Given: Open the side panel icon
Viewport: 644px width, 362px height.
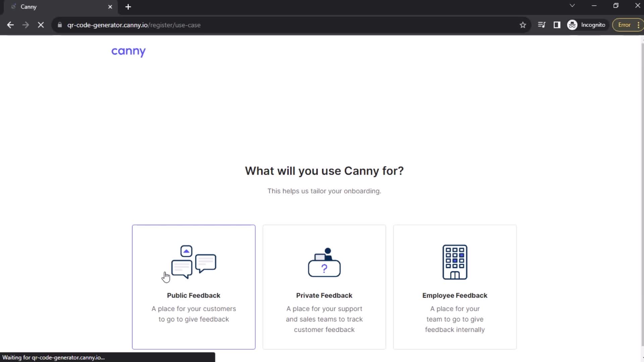Looking at the screenshot, I should [x=557, y=25].
